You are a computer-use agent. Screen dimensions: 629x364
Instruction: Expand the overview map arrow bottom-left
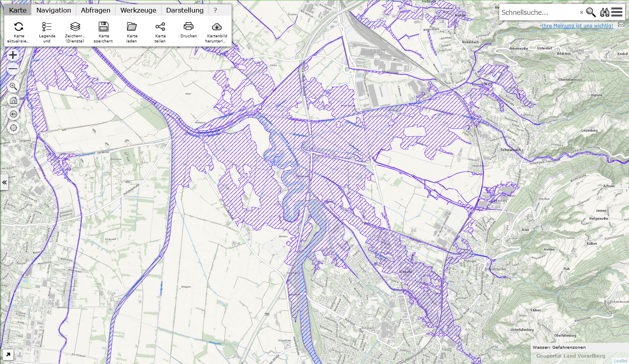pyautogui.click(x=8, y=355)
